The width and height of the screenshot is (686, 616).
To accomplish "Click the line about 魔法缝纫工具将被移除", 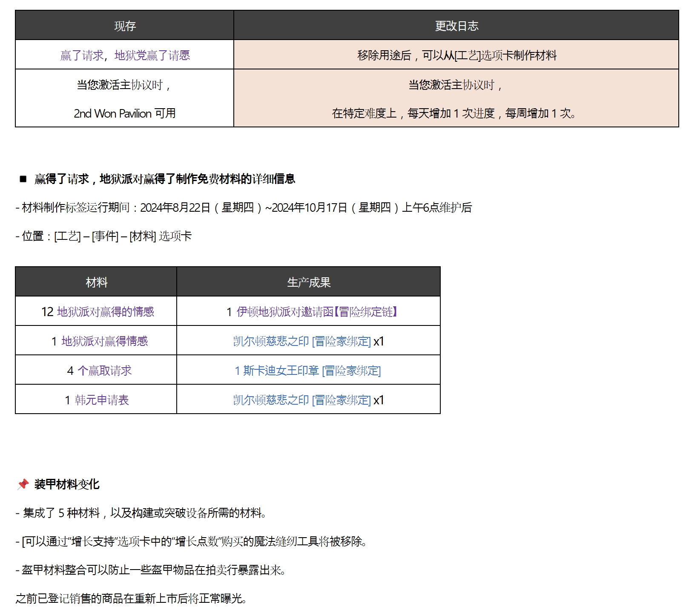I will (191, 541).
